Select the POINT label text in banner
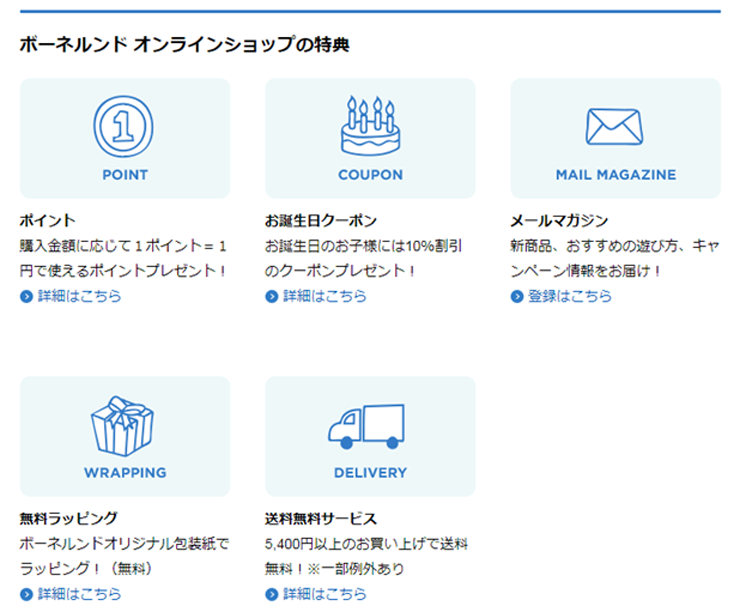The image size is (740, 606). 125,174
